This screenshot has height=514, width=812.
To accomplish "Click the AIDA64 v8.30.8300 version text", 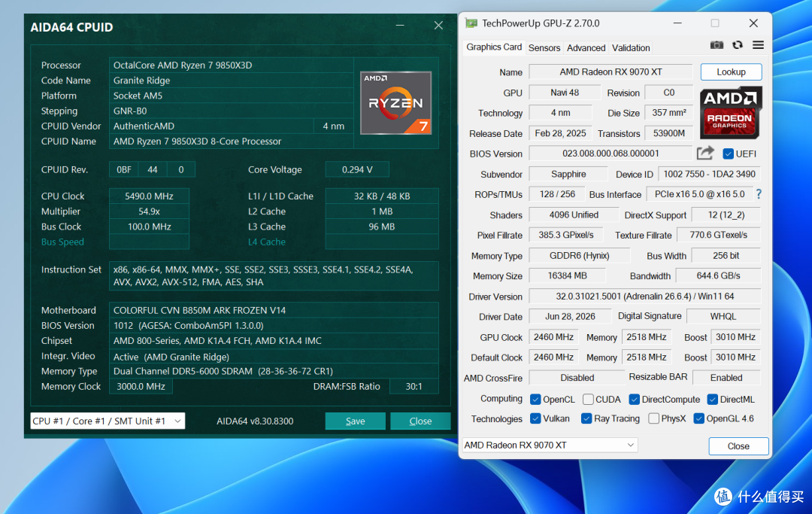I will click(255, 421).
